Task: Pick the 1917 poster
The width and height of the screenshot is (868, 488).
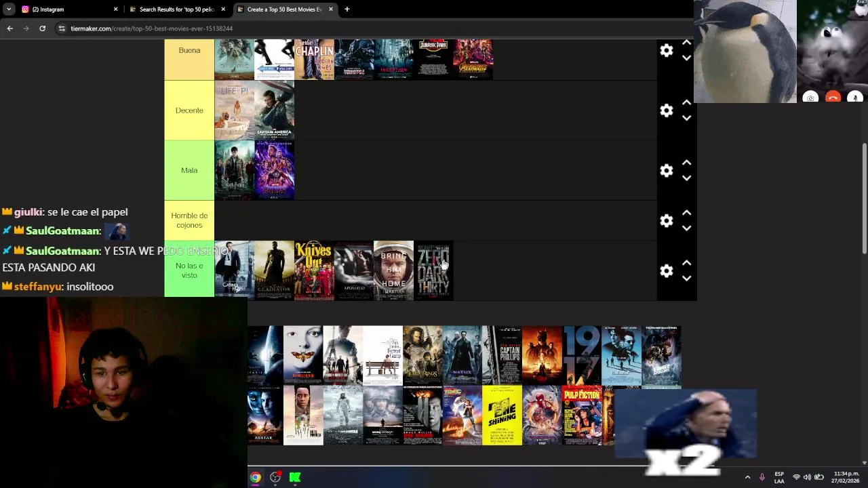Action: tap(581, 355)
